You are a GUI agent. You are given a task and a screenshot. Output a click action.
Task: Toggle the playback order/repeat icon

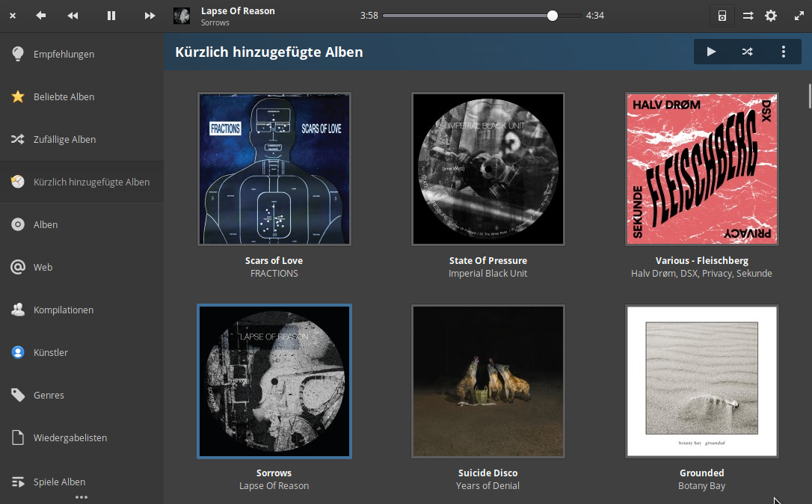point(748,16)
